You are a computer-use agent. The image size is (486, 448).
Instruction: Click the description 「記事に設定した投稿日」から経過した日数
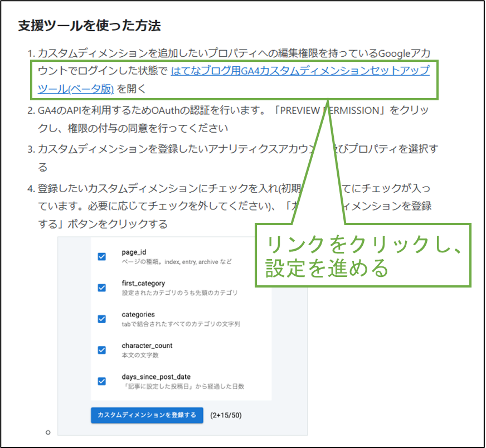(x=184, y=386)
